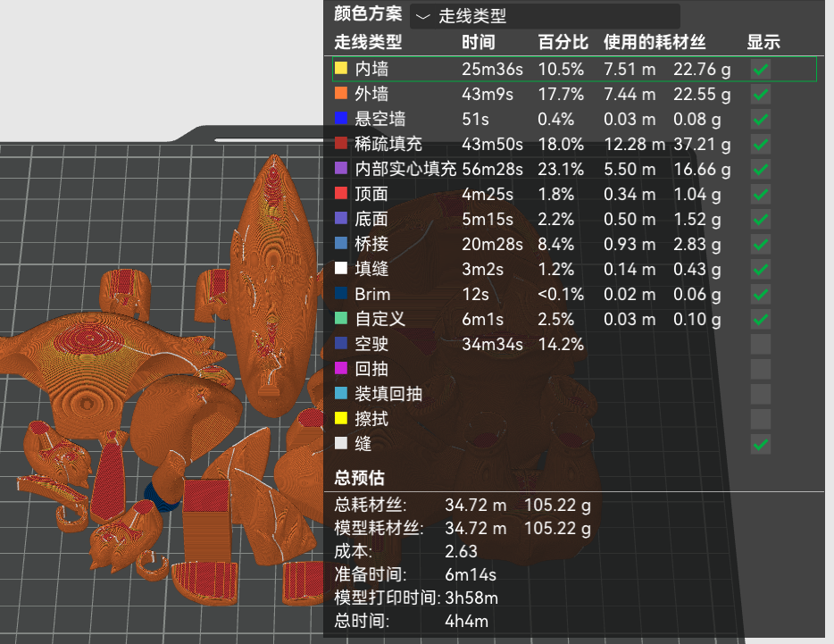
Task: Enable display checkbox for 回抽
Action: click(x=761, y=370)
